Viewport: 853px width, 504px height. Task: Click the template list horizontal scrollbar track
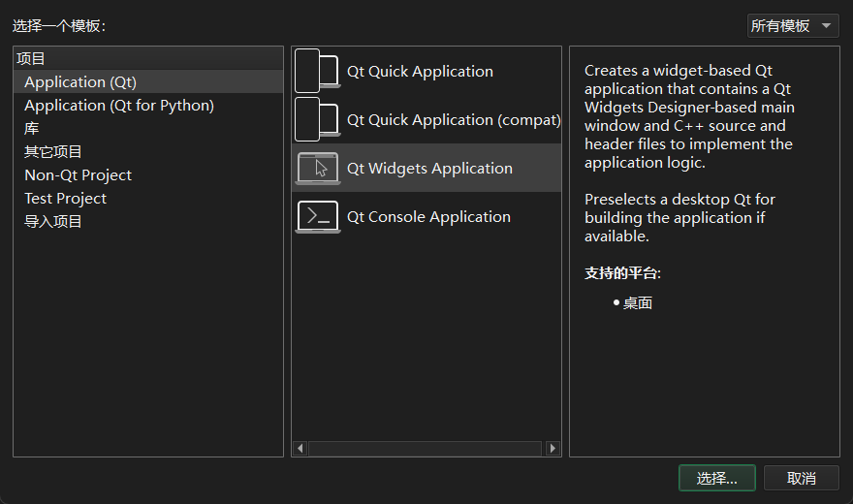pos(426,448)
